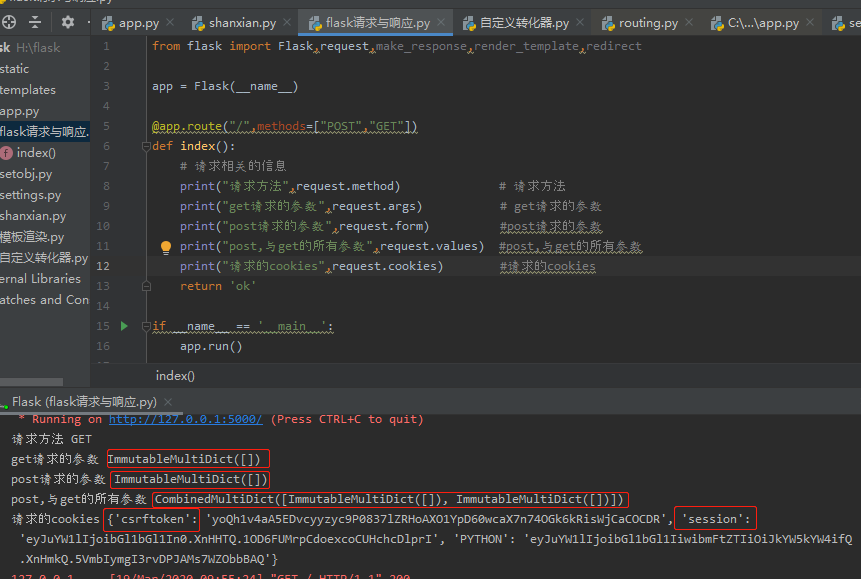The width and height of the screenshot is (861, 579).
Task: Open app.py in the project tree
Action: [19, 111]
